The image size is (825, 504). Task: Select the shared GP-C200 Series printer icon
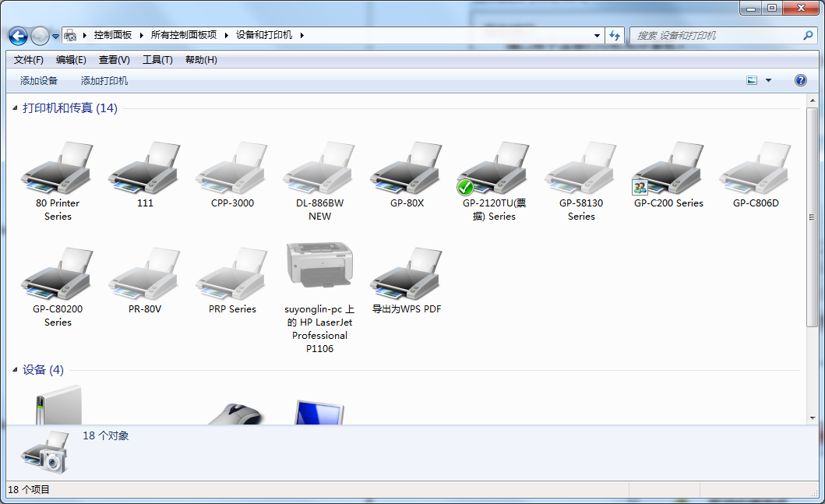pyautogui.click(x=668, y=167)
